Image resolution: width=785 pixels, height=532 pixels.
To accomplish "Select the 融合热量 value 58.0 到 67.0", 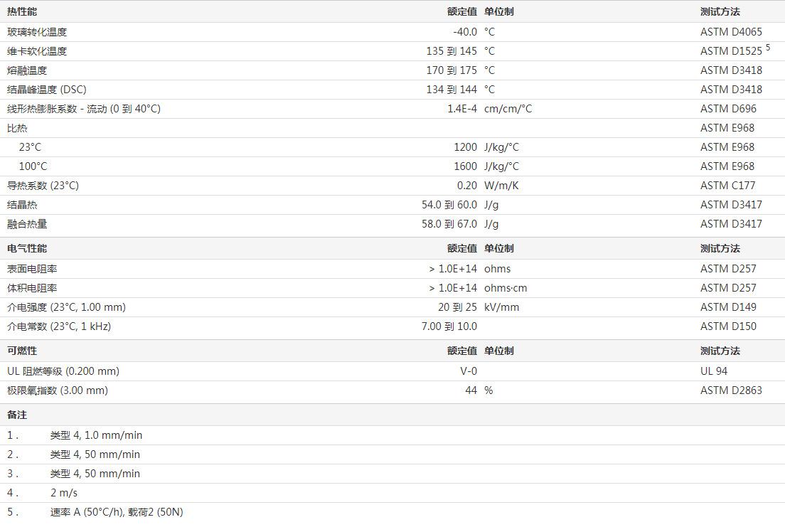I will pyautogui.click(x=449, y=224).
